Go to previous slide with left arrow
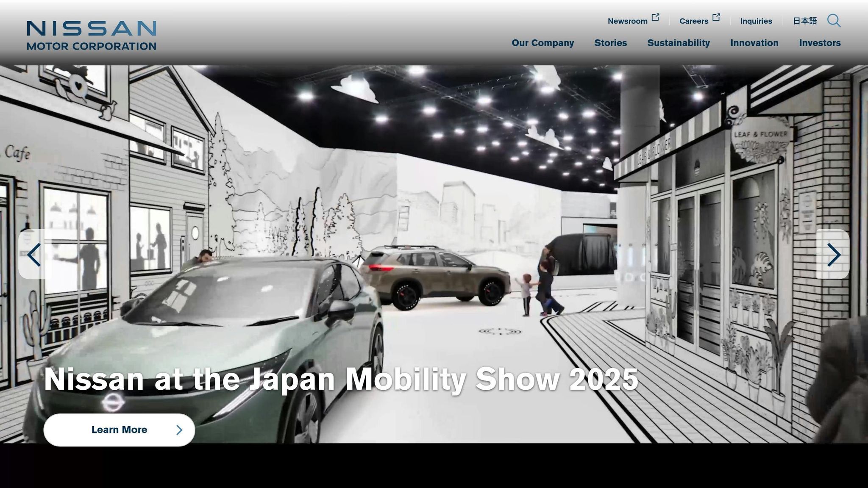 pos(34,255)
